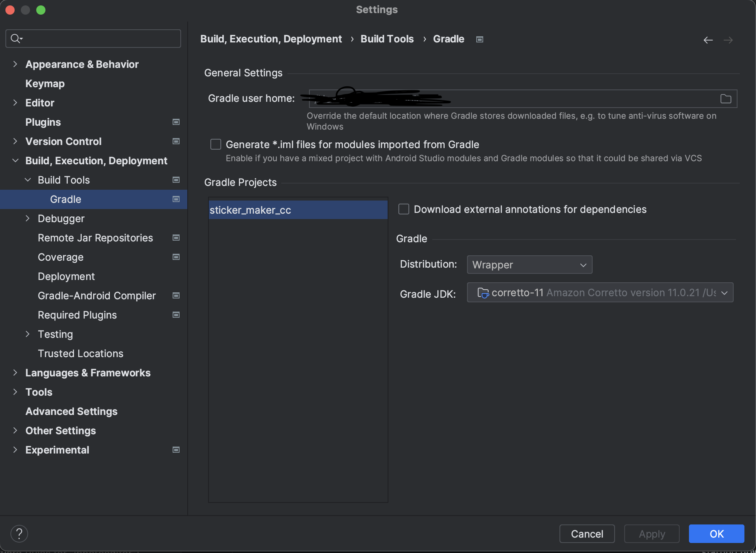Open the Distribution Wrapper dropdown
Screen dimensions: 756x553
pyautogui.click(x=529, y=265)
